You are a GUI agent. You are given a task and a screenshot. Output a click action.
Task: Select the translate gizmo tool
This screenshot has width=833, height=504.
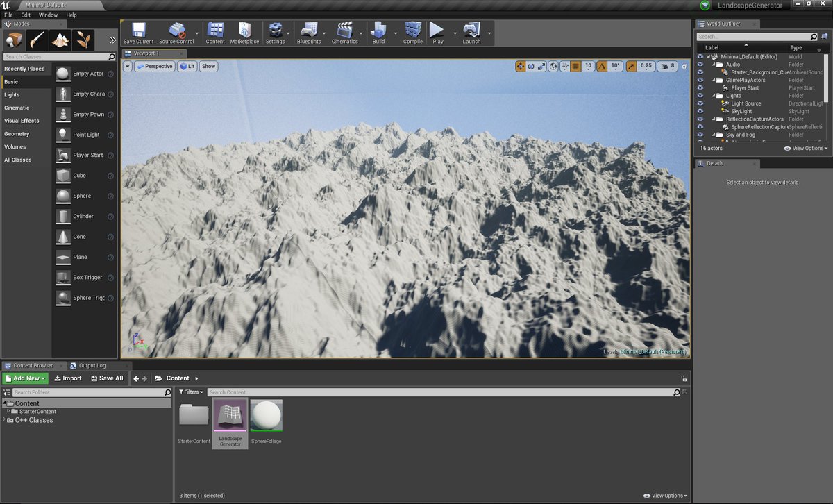click(520, 66)
